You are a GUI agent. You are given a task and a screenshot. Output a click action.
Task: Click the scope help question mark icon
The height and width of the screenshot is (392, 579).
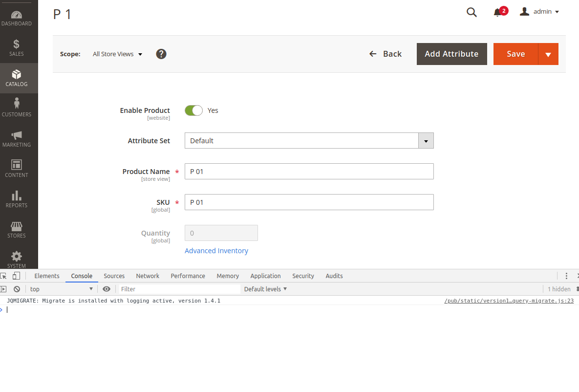161,54
